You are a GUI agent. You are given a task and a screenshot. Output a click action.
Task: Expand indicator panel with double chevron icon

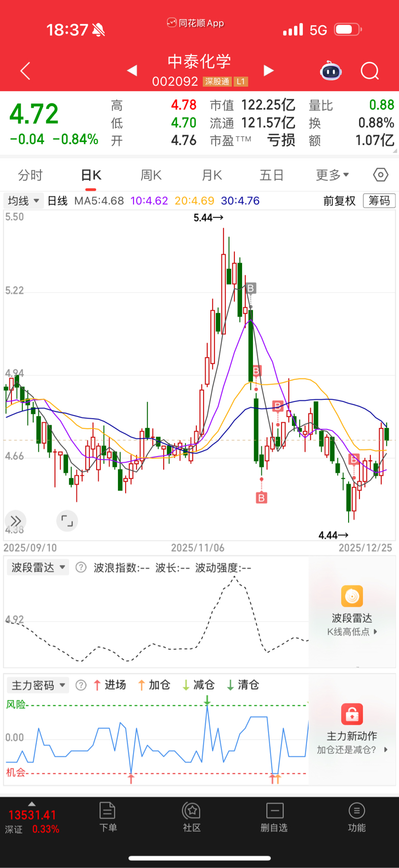point(16,521)
